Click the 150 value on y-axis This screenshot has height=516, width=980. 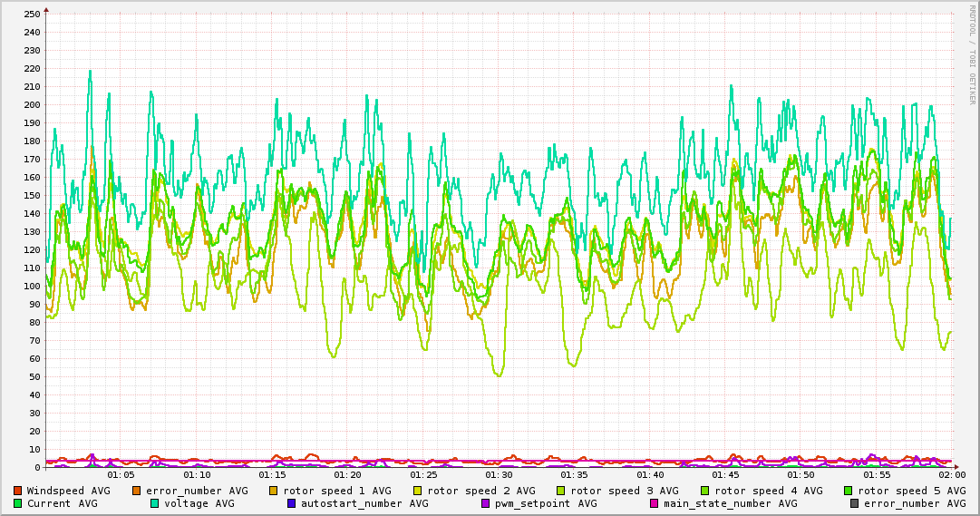31,195
